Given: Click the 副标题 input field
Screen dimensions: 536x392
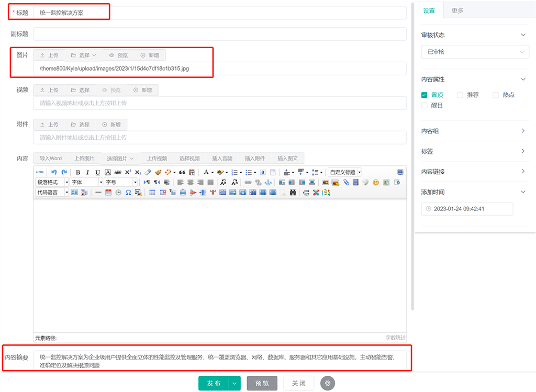Looking at the screenshot, I should [220, 34].
